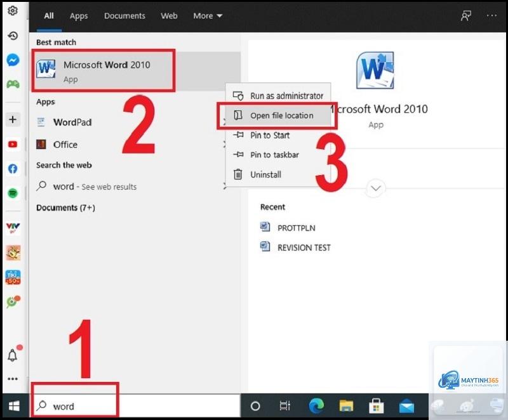This screenshot has height=420, width=508.
Task: Switch to the Documents tab
Action: [124, 16]
